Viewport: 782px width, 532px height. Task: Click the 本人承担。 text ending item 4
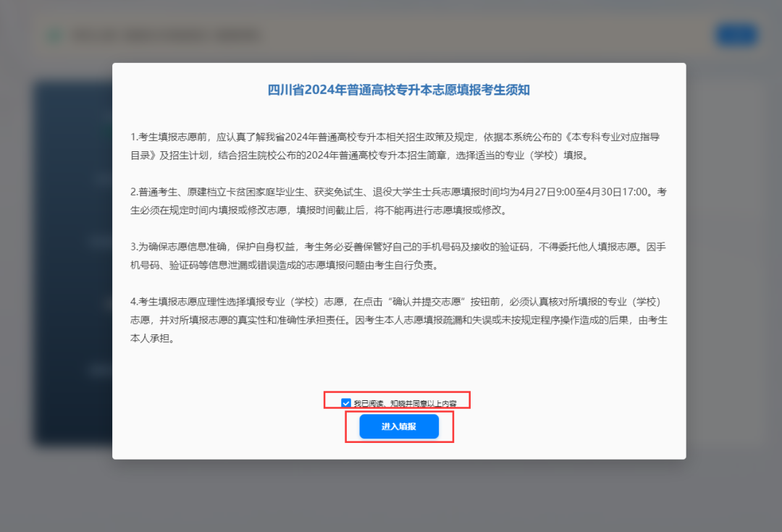click(153, 338)
